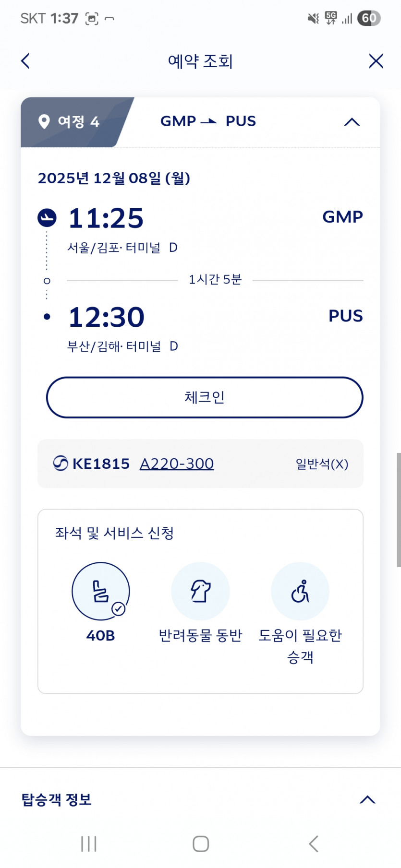Tap the Korean Air logo icon
401x868 pixels.
(x=61, y=464)
